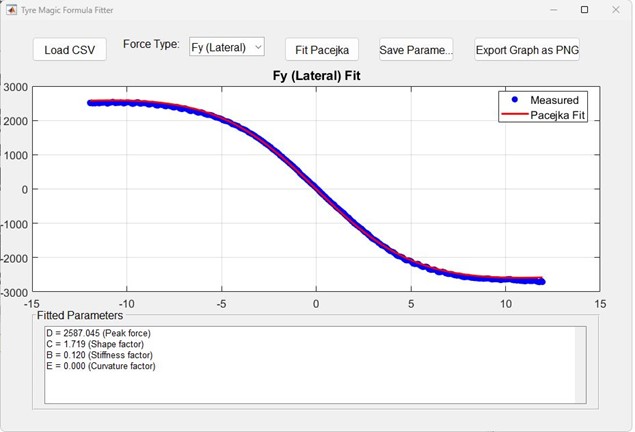Viewport: 635px width, 432px height.
Task: Click the Force Type: label
Action: tap(151, 44)
